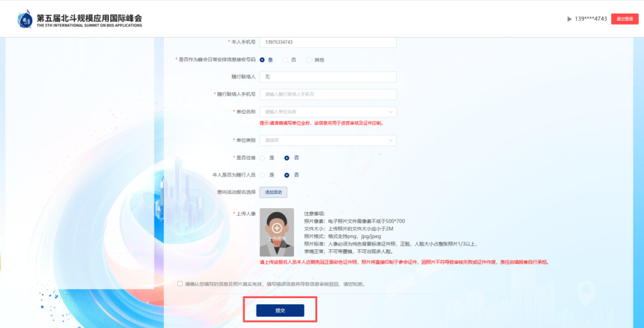Click the 照片像素 requirement line

tap(354, 221)
